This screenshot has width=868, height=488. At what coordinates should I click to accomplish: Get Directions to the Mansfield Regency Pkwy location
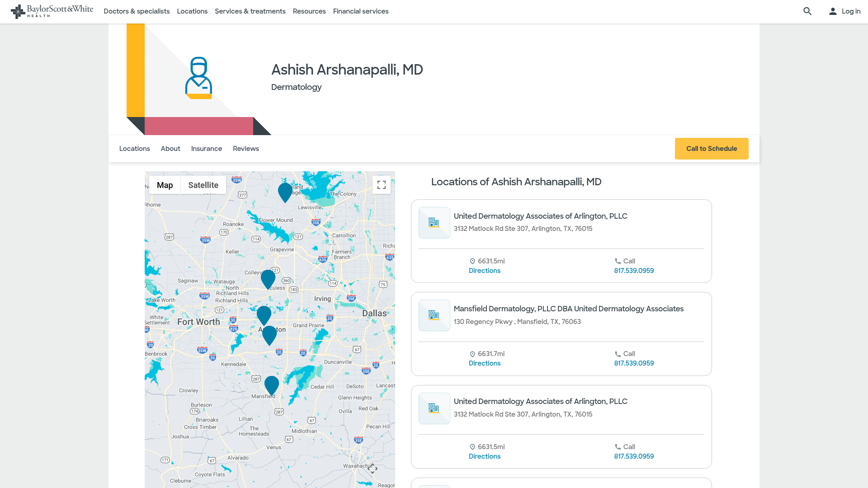484,363
